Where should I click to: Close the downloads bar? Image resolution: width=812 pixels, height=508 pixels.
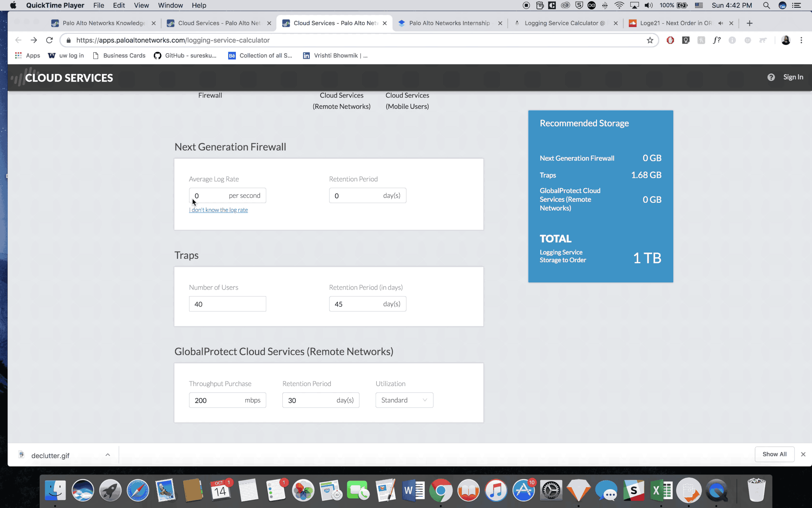tap(803, 454)
